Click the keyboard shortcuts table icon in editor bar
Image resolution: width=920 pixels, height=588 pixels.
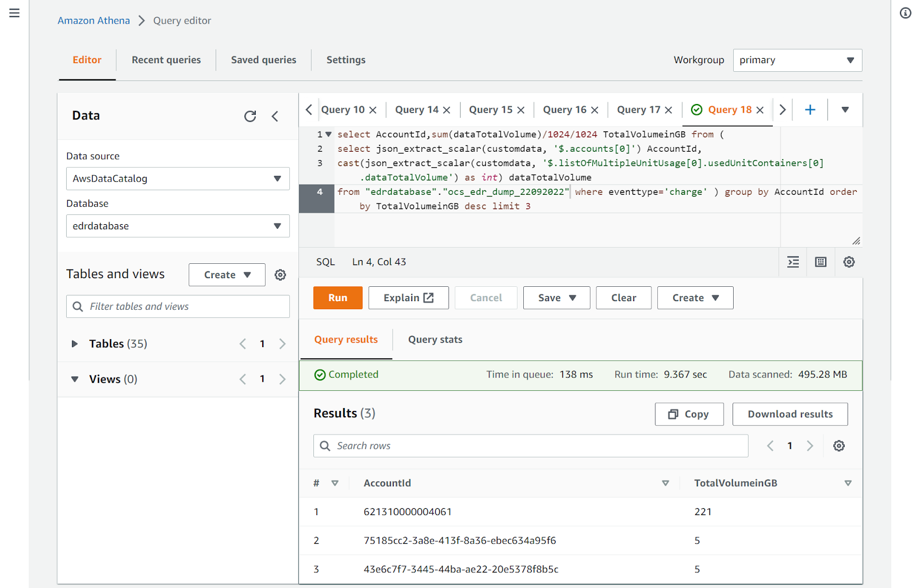coord(821,262)
